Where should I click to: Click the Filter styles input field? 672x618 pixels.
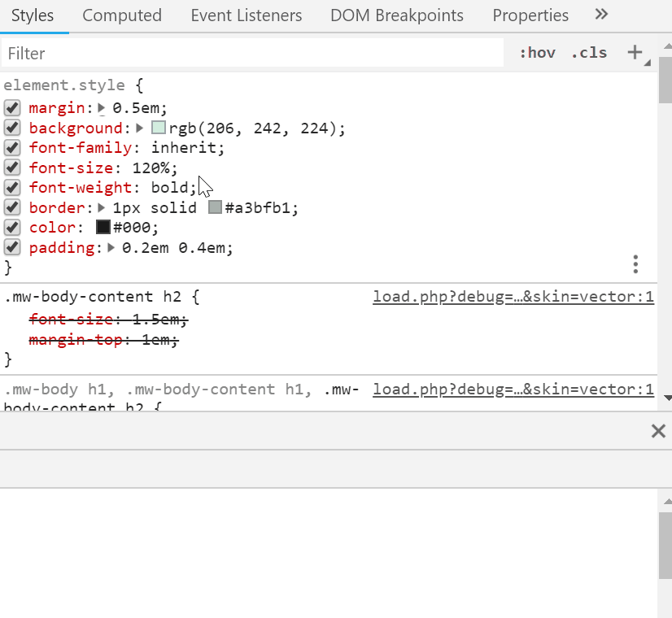(252, 54)
